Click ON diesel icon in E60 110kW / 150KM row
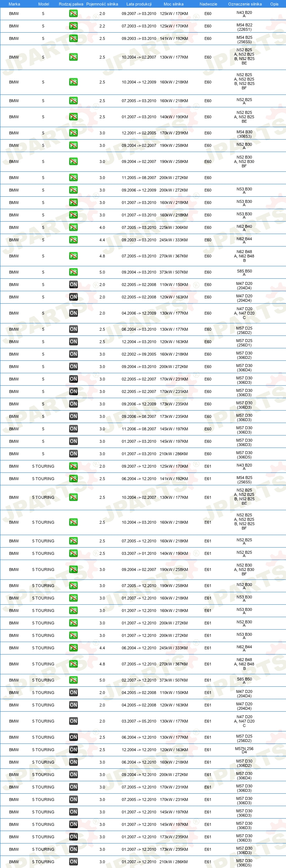 click(74, 285)
